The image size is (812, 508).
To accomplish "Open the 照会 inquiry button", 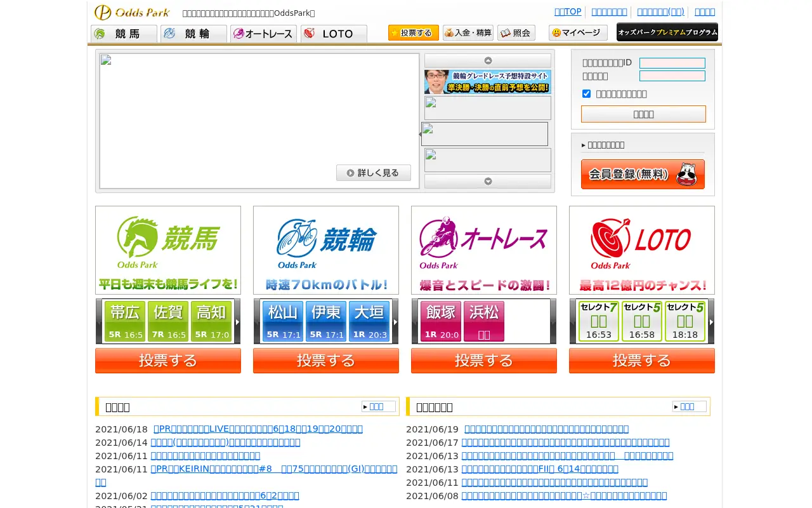I will click(516, 32).
